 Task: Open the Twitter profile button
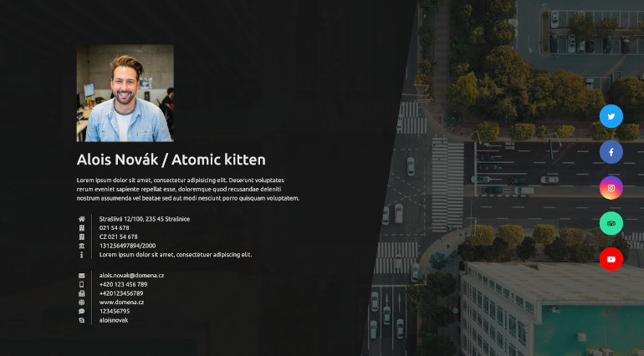pyautogui.click(x=611, y=116)
